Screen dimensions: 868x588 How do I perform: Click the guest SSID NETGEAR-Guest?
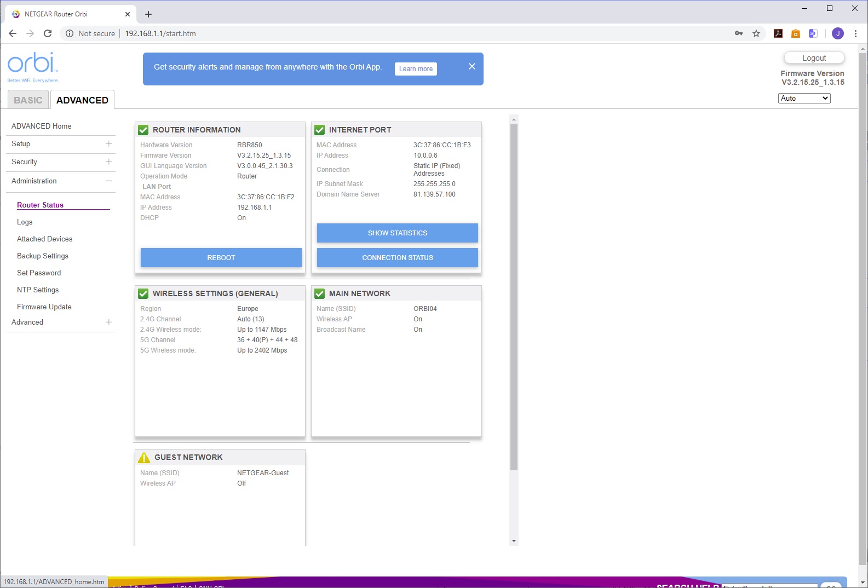(x=263, y=473)
